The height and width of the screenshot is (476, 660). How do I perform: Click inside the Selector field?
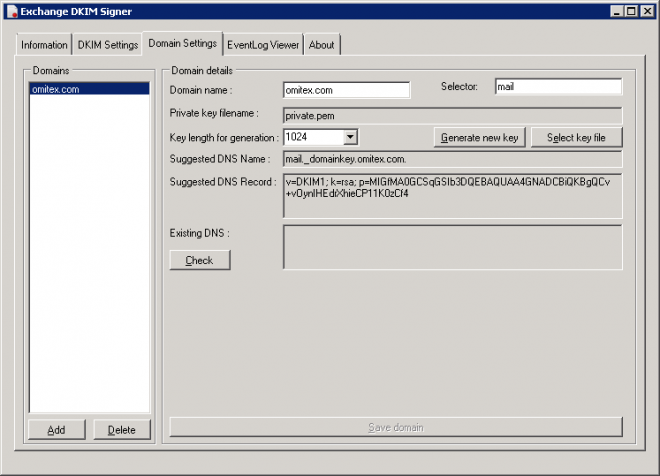point(558,87)
